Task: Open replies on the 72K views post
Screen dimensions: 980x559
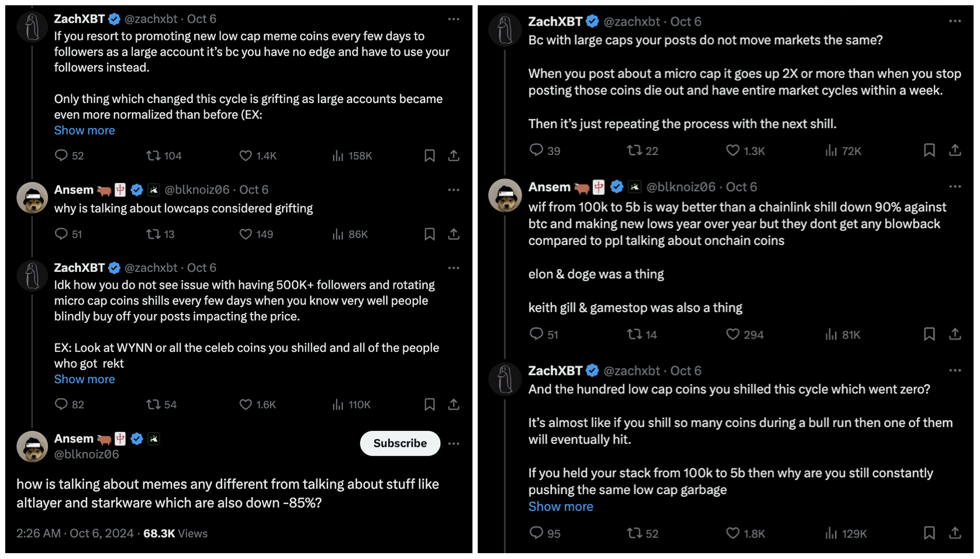Action: click(536, 150)
